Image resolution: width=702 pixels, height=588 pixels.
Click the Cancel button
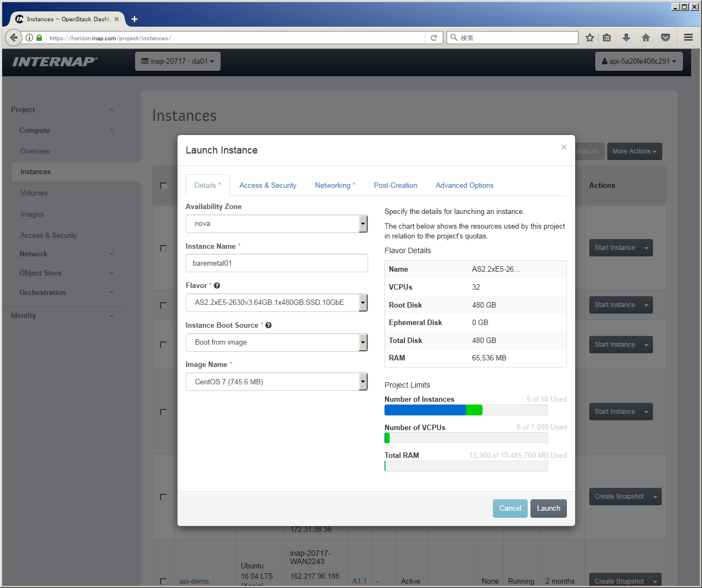(510, 509)
